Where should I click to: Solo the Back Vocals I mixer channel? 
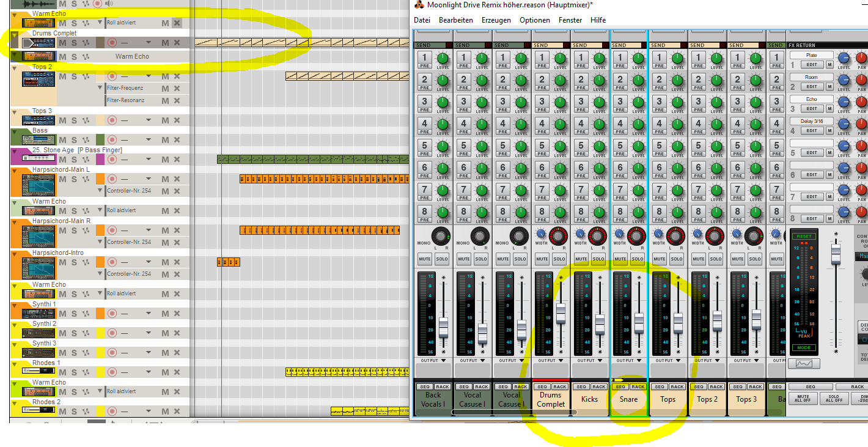442,259
